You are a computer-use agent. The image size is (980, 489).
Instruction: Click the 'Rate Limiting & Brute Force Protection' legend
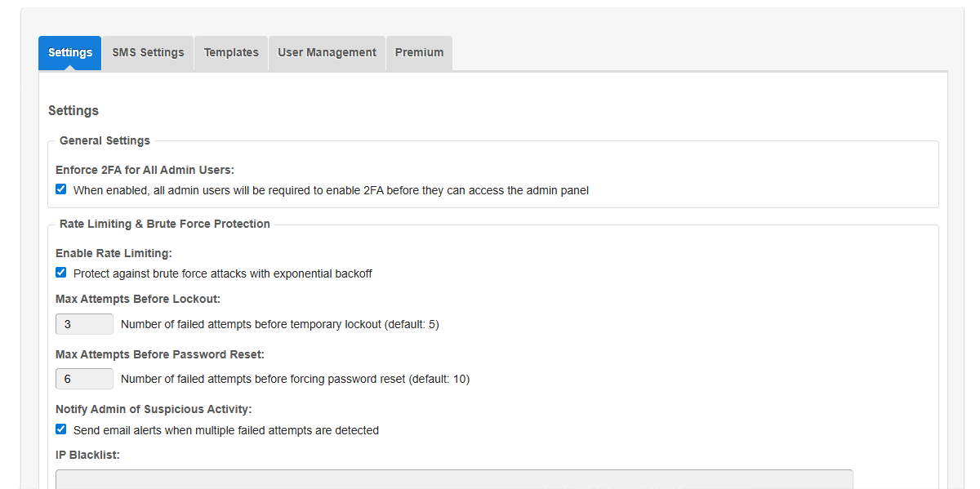164,224
